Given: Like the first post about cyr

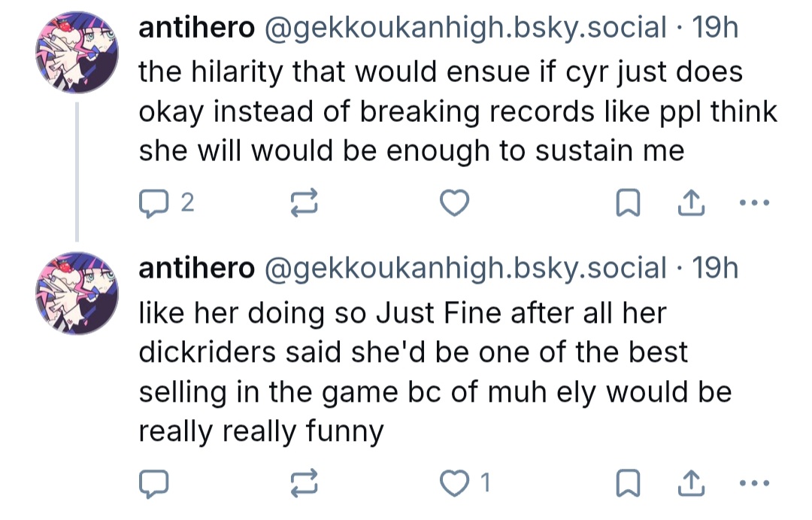Looking at the screenshot, I should pos(454,202).
